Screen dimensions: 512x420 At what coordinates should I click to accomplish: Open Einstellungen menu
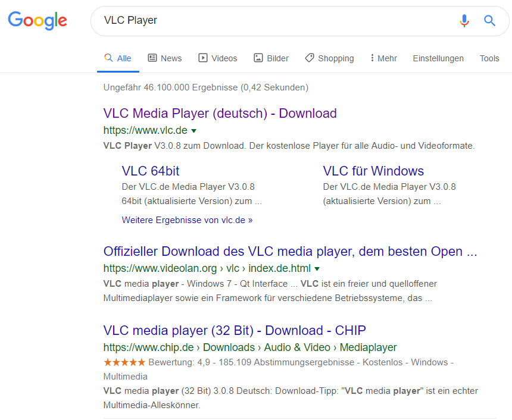point(438,58)
